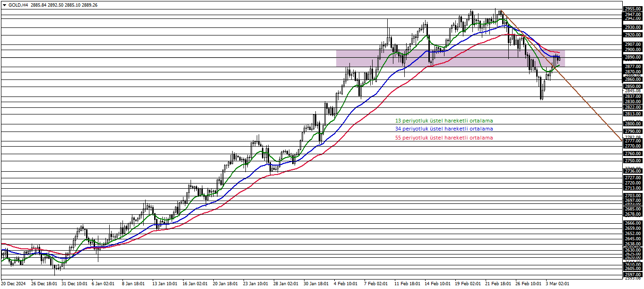Click the 2750.00 price level label
644x289 pixels.
coord(633,161)
